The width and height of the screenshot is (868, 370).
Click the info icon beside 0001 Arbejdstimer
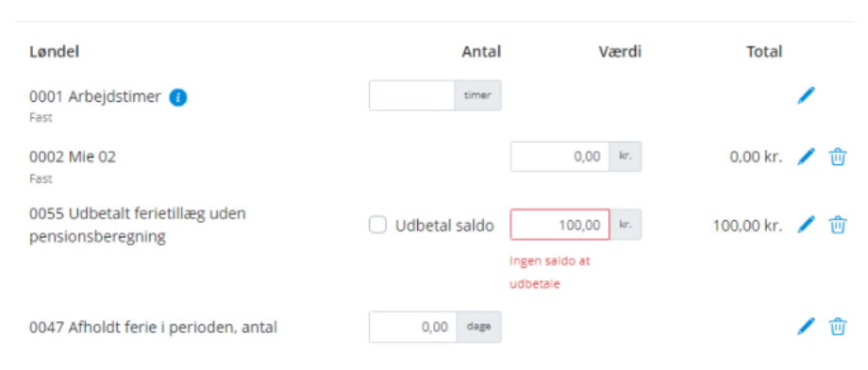click(177, 97)
